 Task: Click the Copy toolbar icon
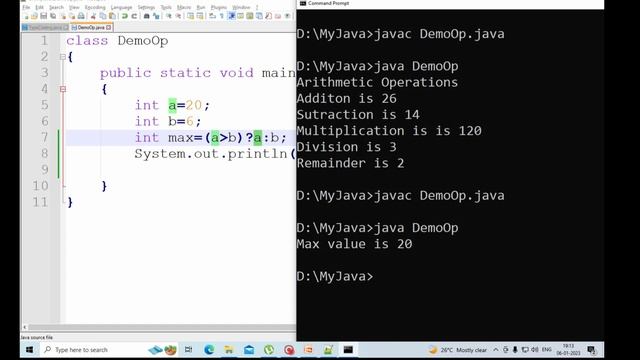coord(103,16)
